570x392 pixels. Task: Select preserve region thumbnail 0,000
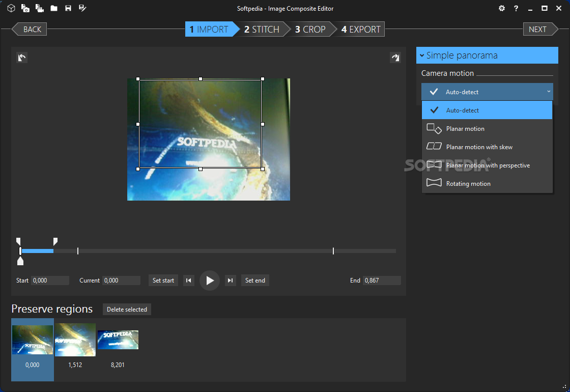coord(33,349)
